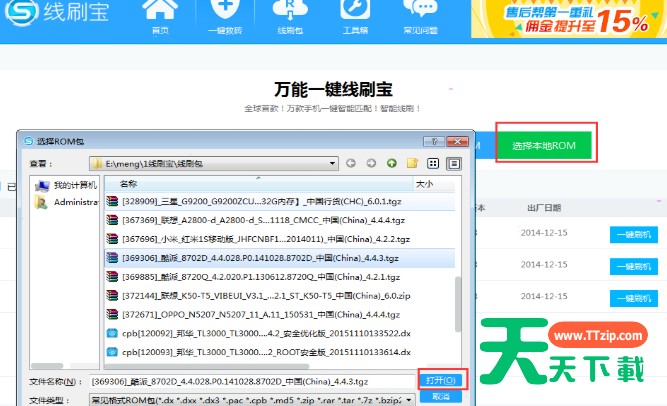The height and width of the screenshot is (406, 667).
Task: Select the [367369] 联想 A2800-d tgz file
Action: 280,220
